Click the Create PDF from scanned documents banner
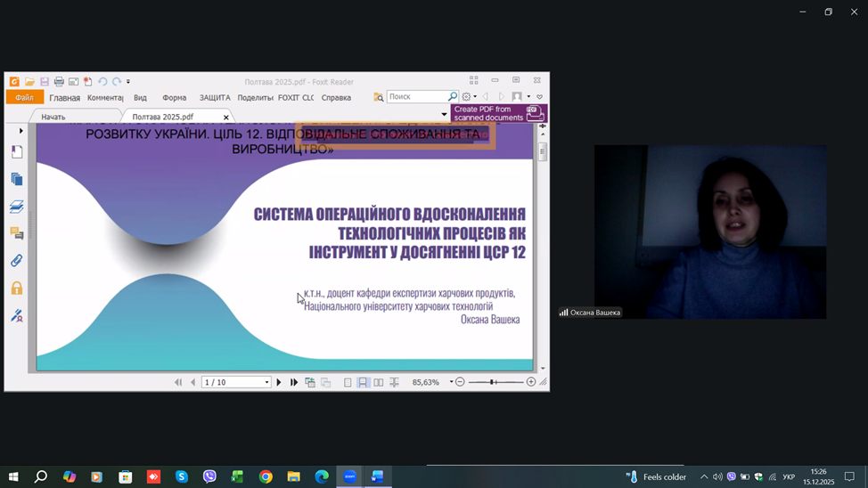This screenshot has height=488, width=868. (x=498, y=113)
